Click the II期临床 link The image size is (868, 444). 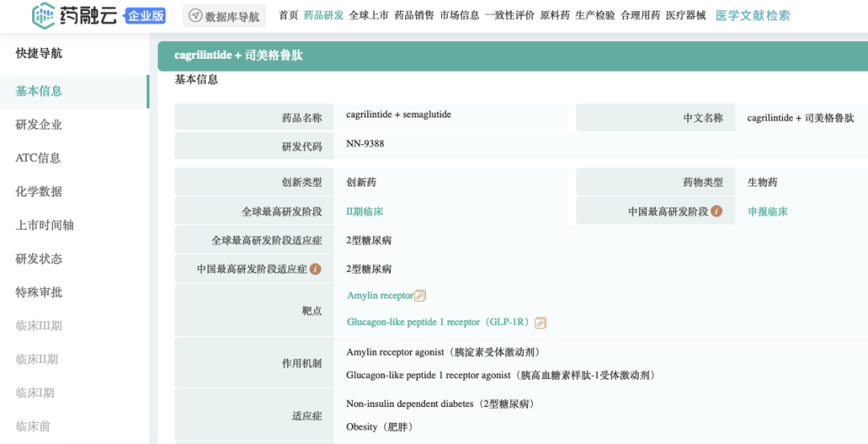tap(364, 212)
